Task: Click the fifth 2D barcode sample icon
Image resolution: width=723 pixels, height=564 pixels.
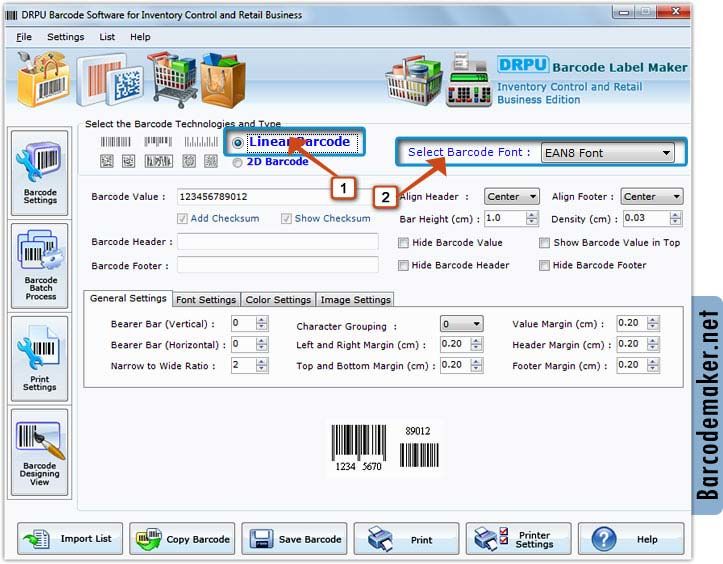Action: click(x=211, y=161)
